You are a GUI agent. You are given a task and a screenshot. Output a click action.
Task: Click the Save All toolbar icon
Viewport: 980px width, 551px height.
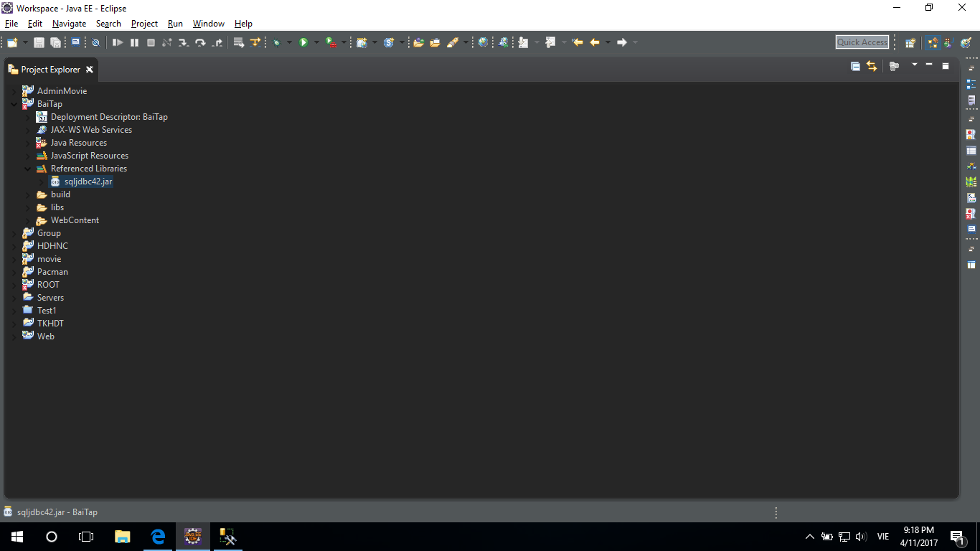click(x=55, y=42)
